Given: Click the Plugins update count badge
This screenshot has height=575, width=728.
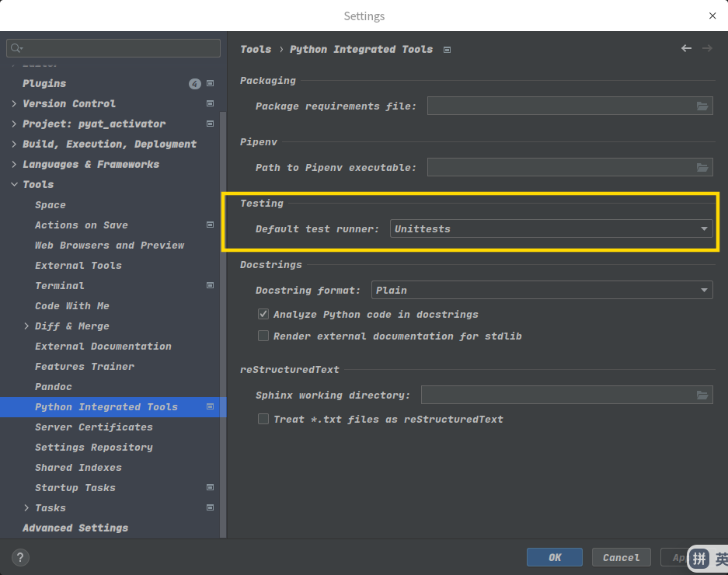Looking at the screenshot, I should 194,84.
